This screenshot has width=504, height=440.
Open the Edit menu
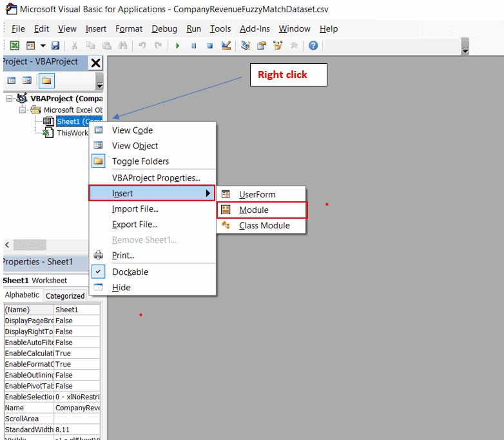coord(41,29)
